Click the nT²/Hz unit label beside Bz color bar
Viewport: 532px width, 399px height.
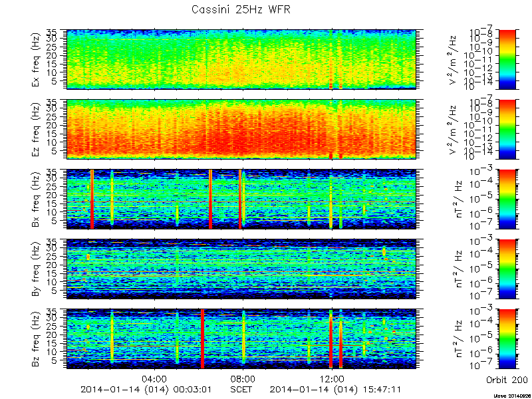[457, 339]
